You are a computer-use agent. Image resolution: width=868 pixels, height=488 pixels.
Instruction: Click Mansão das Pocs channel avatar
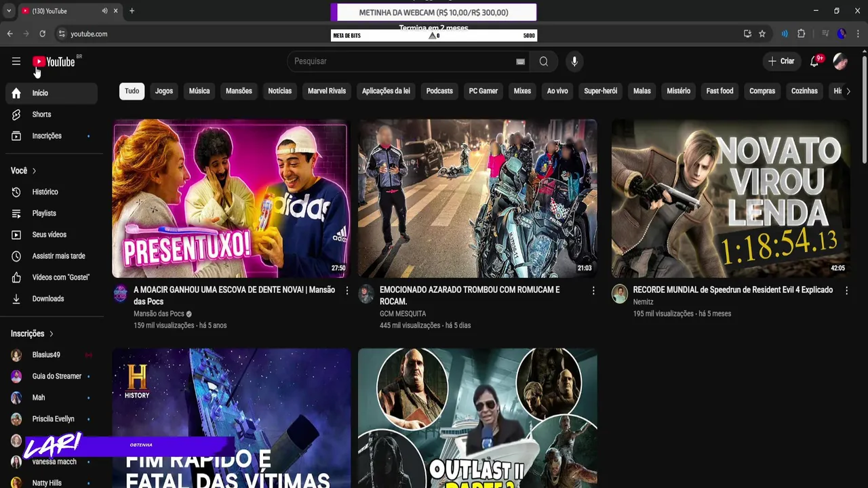(x=120, y=293)
